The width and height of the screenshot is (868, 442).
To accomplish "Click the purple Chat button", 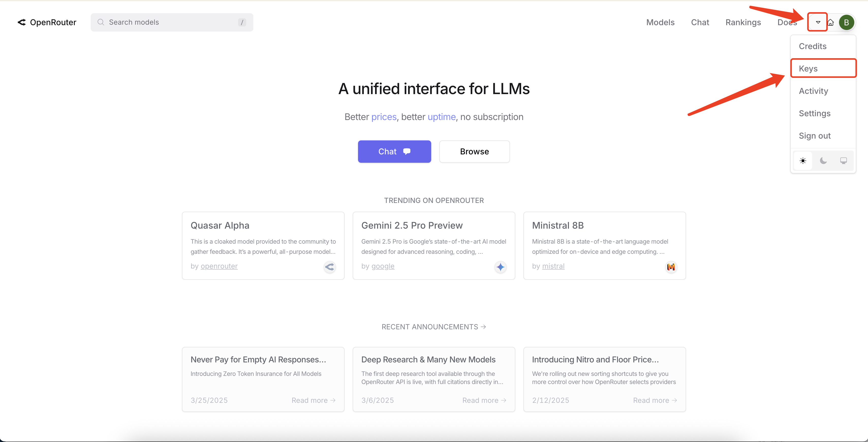I will pyautogui.click(x=394, y=151).
